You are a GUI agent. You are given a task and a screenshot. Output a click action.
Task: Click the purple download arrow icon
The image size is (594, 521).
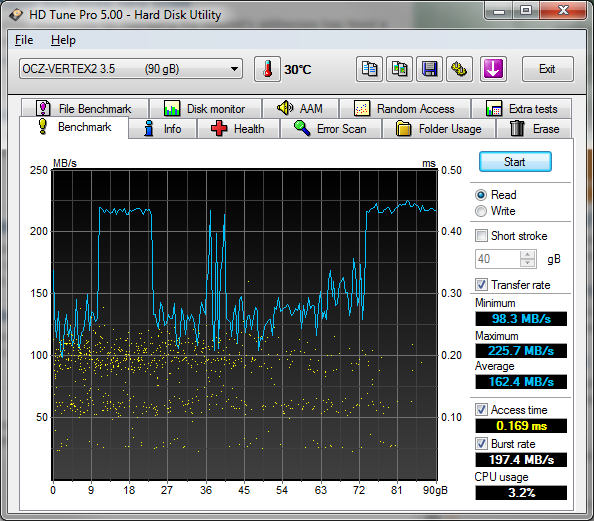click(493, 69)
